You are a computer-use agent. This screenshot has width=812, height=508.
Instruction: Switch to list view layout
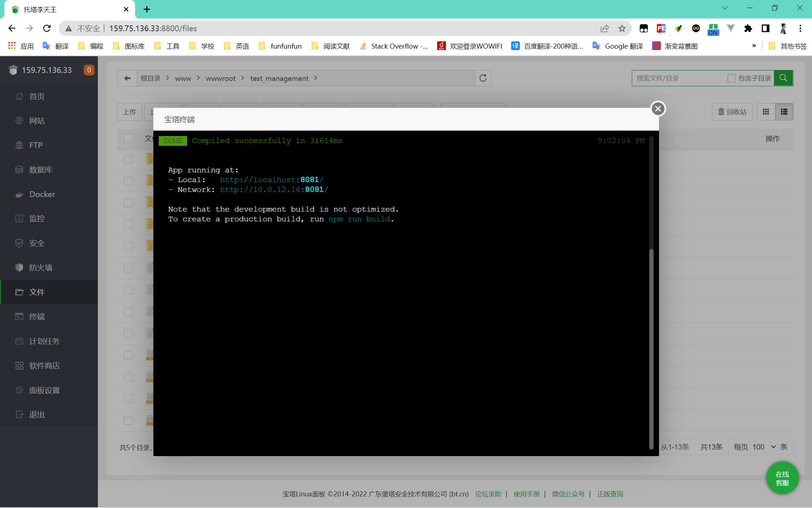coord(784,112)
